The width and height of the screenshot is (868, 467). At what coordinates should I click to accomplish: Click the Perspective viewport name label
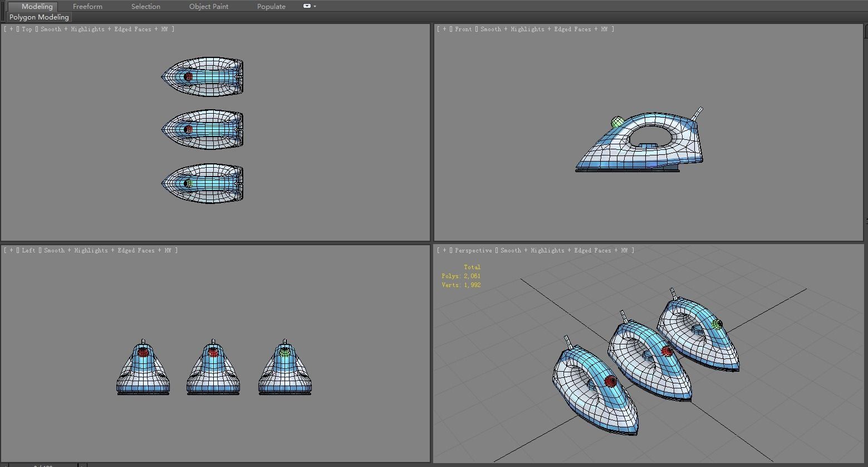(473, 250)
